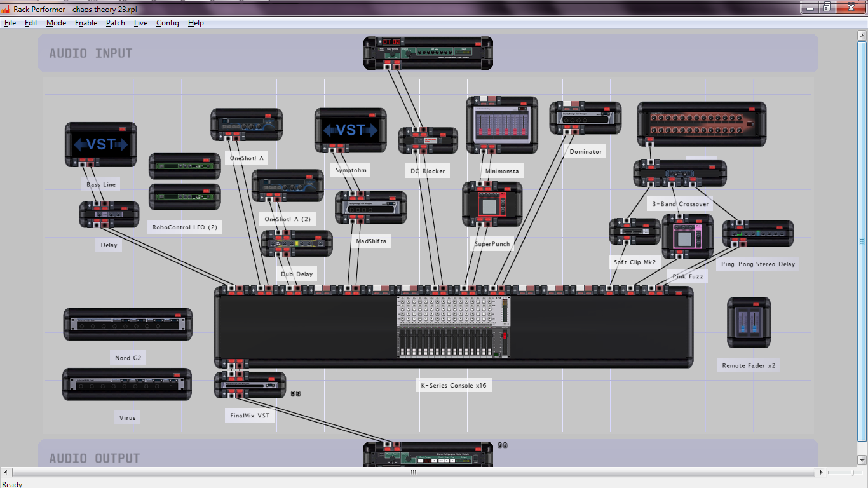Image resolution: width=868 pixels, height=488 pixels.
Task: Select the Remote Fader x2 module
Action: click(749, 323)
